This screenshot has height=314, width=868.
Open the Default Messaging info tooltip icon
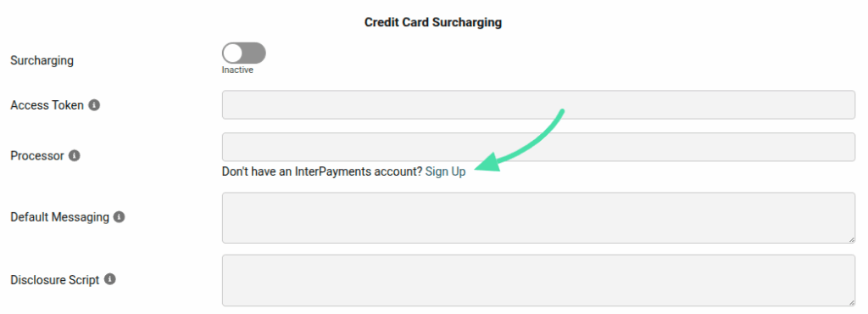click(x=119, y=216)
